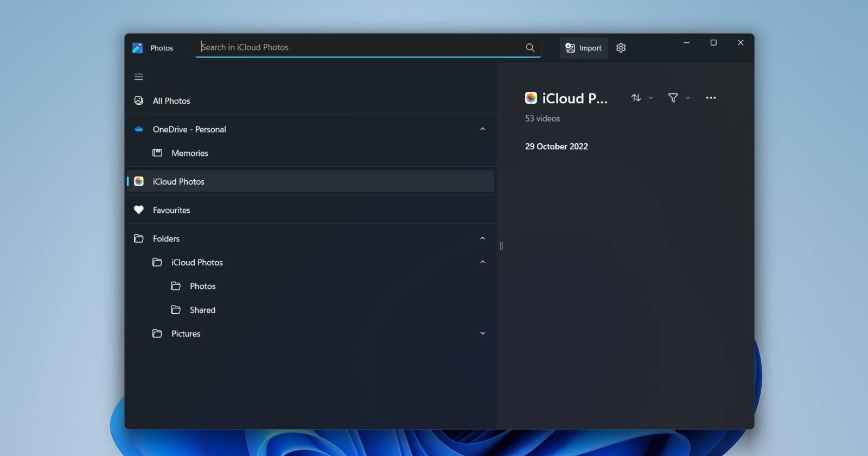Click the pane splitter handle

[x=501, y=246]
